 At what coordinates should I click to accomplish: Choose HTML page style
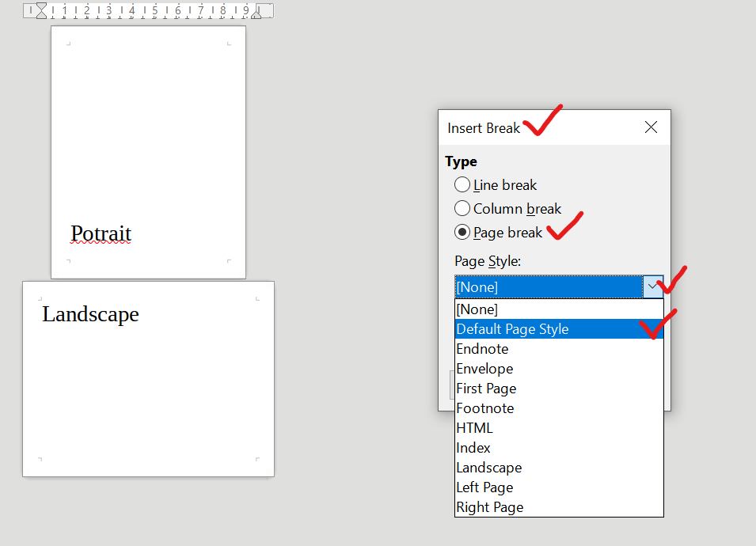[560, 428]
